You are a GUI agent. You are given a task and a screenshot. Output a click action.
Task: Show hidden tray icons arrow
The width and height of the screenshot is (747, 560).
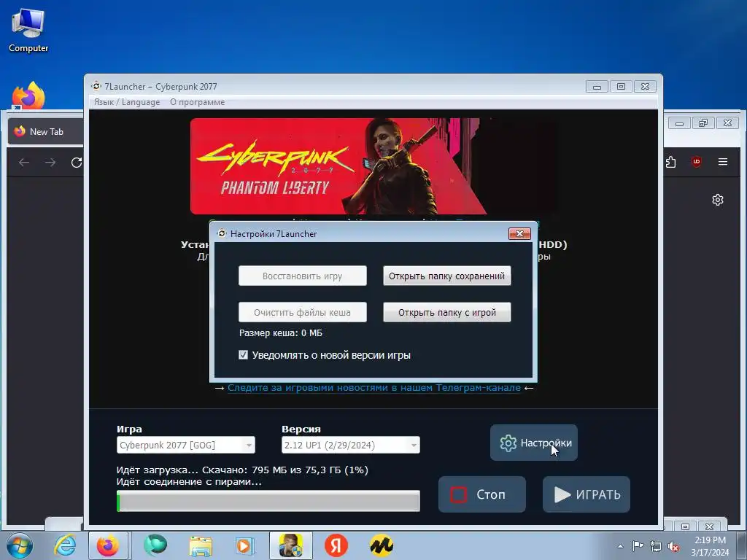(x=620, y=546)
